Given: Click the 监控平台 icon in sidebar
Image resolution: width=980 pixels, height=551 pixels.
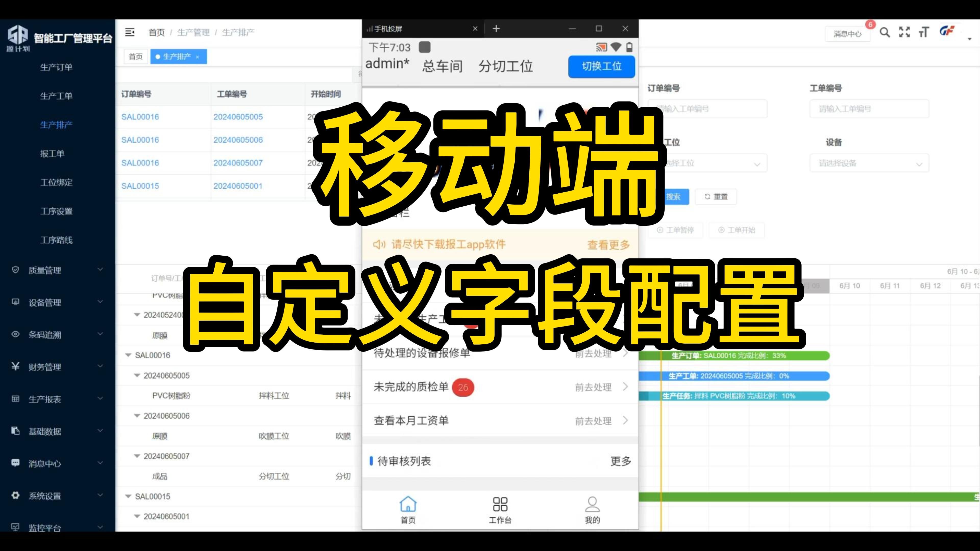Looking at the screenshot, I should pos(16,527).
